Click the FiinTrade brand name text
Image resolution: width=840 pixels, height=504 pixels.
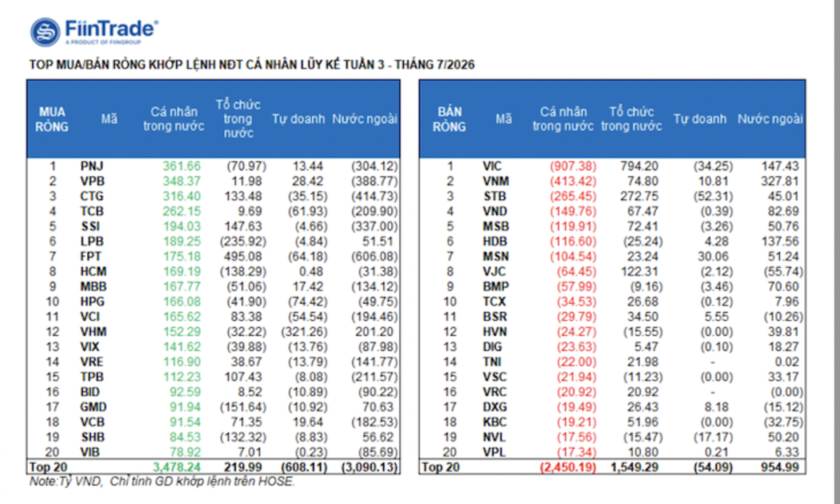click(x=111, y=28)
